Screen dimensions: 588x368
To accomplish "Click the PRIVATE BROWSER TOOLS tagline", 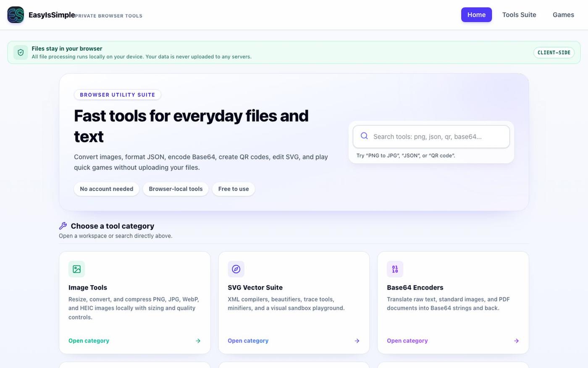I will tap(109, 16).
